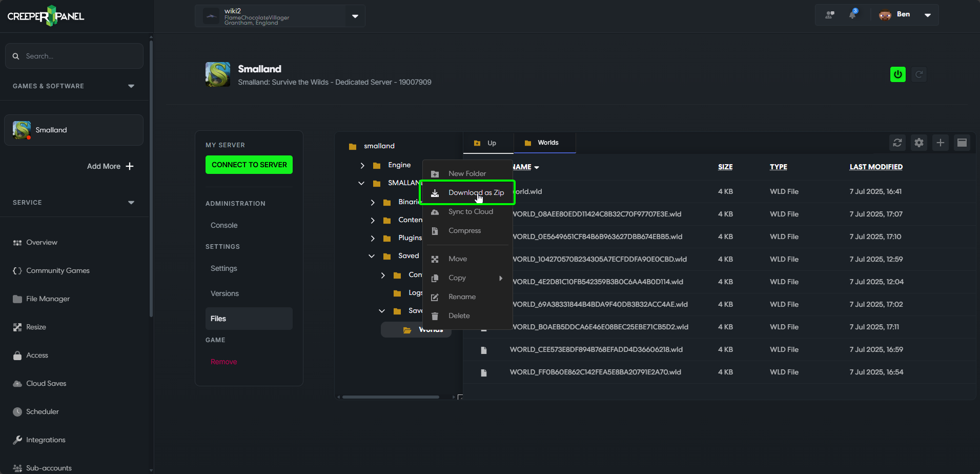Select the Logs folder in tree
Viewport: 980px width, 474px height.
tap(409, 293)
